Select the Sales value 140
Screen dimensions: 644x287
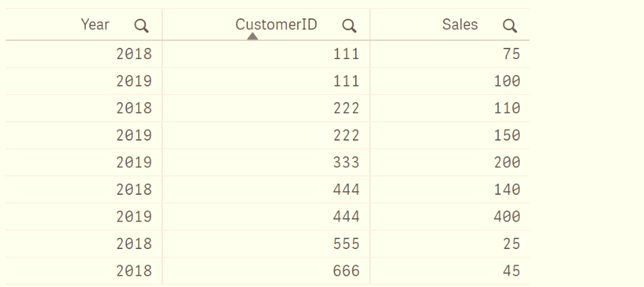tap(507, 190)
